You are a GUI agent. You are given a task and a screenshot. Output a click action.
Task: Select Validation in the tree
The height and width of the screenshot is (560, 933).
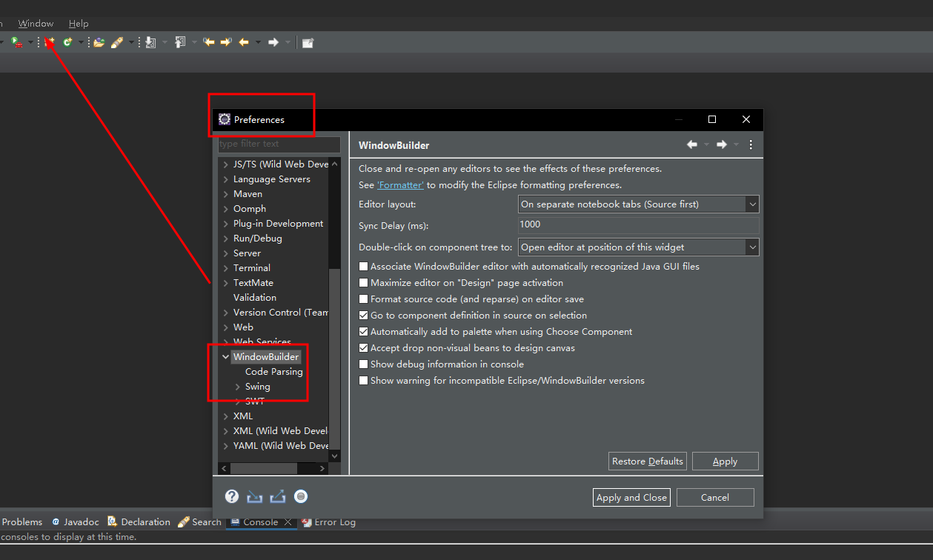pos(255,297)
